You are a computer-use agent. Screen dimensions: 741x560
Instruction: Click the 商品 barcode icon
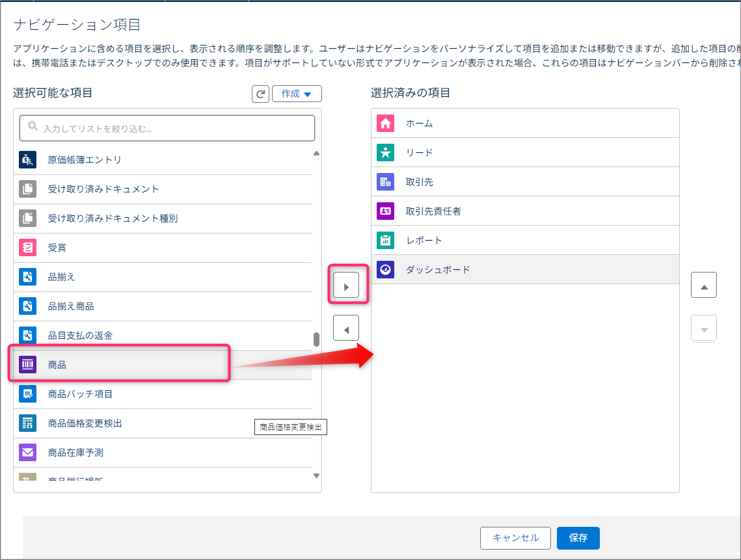(27, 365)
